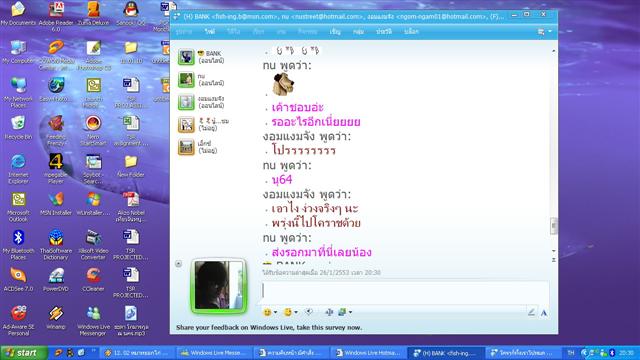This screenshot has width=640, height=360.
Task: Open Zuma Deluxe desktop icon
Action: [x=93, y=14]
